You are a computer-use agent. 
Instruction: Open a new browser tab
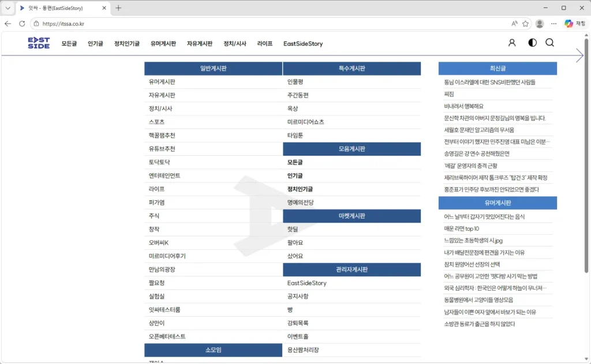tap(118, 8)
